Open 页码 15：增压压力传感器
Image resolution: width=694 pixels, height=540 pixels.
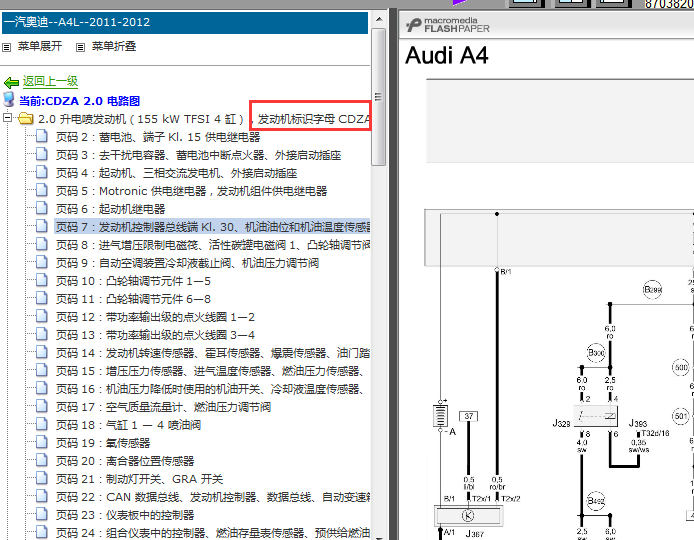pos(210,371)
